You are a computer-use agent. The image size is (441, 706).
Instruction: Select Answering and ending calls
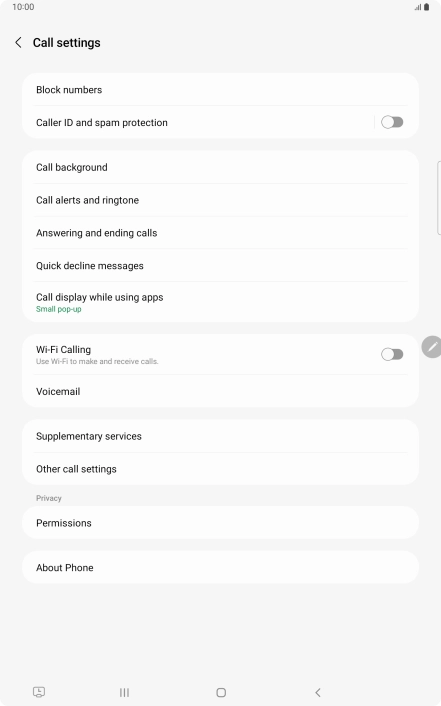pyautogui.click(x=220, y=233)
